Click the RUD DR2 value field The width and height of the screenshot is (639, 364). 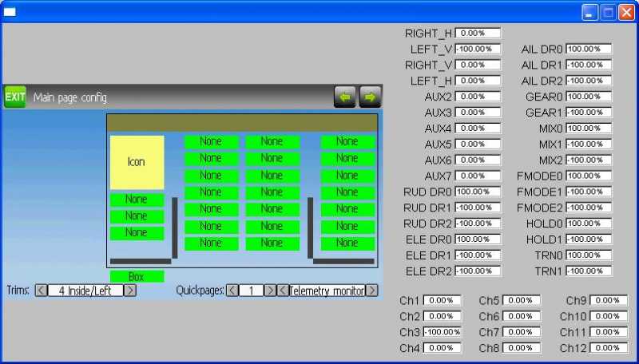[x=478, y=224]
